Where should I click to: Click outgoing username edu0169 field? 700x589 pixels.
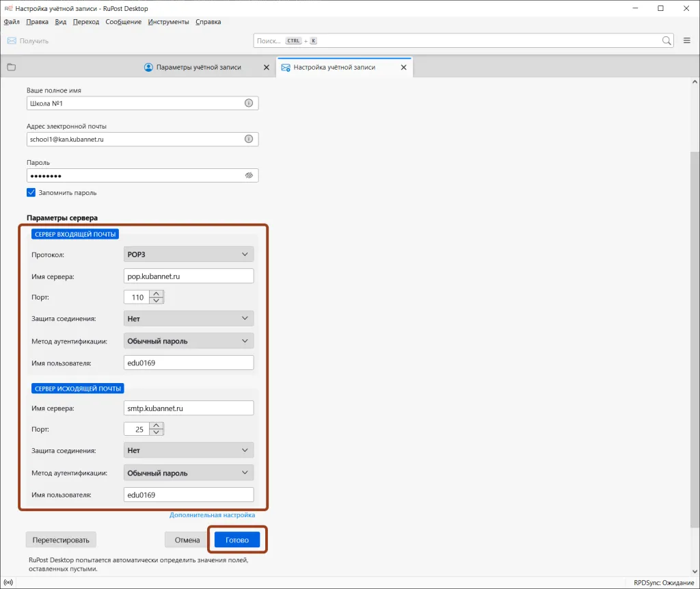pyautogui.click(x=189, y=495)
